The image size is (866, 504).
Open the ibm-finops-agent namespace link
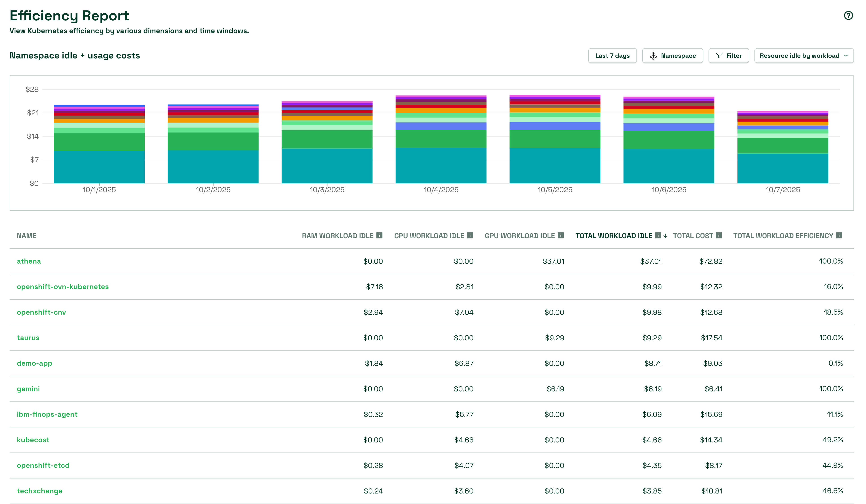tap(47, 414)
